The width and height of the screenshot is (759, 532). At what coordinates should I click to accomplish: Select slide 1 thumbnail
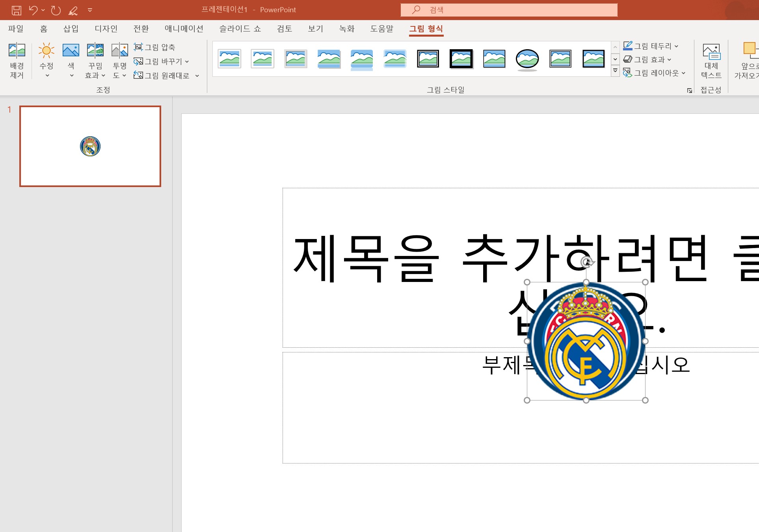(90, 146)
